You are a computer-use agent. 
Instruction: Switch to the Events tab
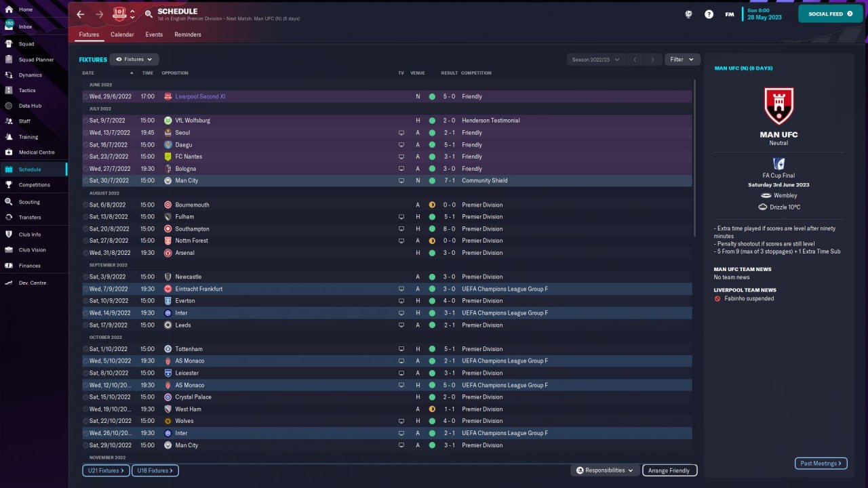click(154, 35)
